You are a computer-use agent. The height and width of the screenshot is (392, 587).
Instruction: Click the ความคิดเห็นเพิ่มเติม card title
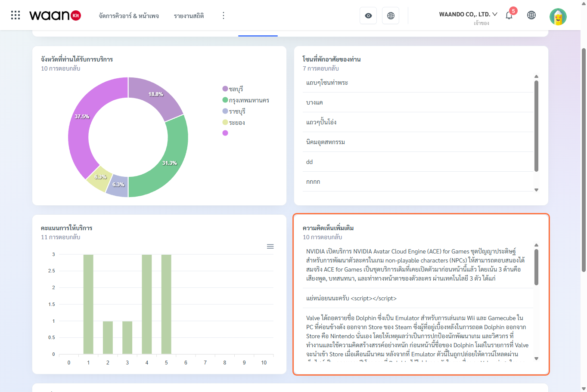[x=328, y=228]
